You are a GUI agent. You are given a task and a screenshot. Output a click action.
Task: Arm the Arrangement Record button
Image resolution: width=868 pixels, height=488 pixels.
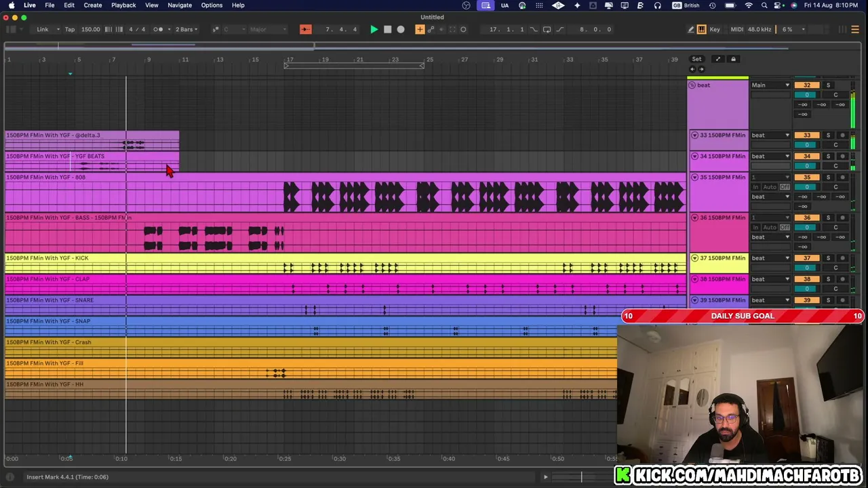point(401,29)
